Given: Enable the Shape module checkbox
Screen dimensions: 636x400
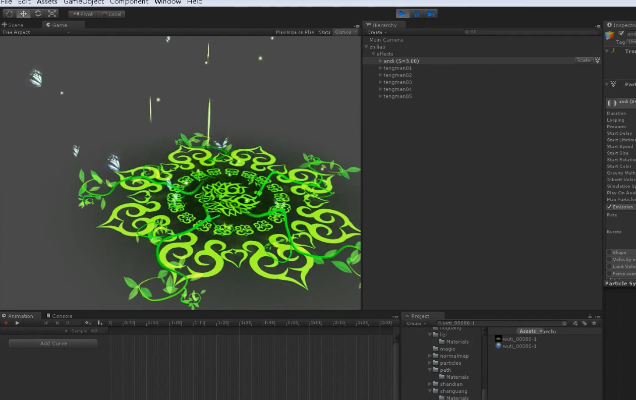Looking at the screenshot, I should [x=609, y=252].
